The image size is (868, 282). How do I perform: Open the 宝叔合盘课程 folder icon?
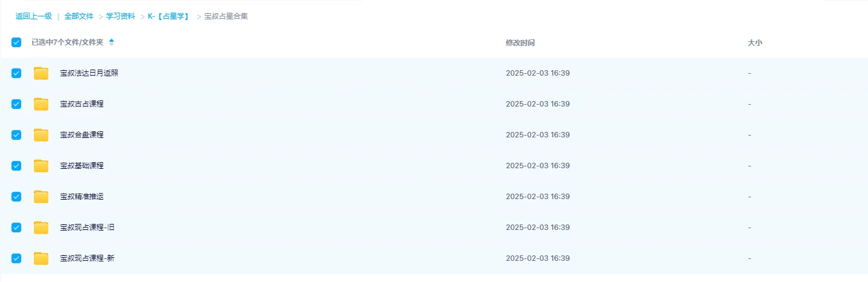[41, 135]
